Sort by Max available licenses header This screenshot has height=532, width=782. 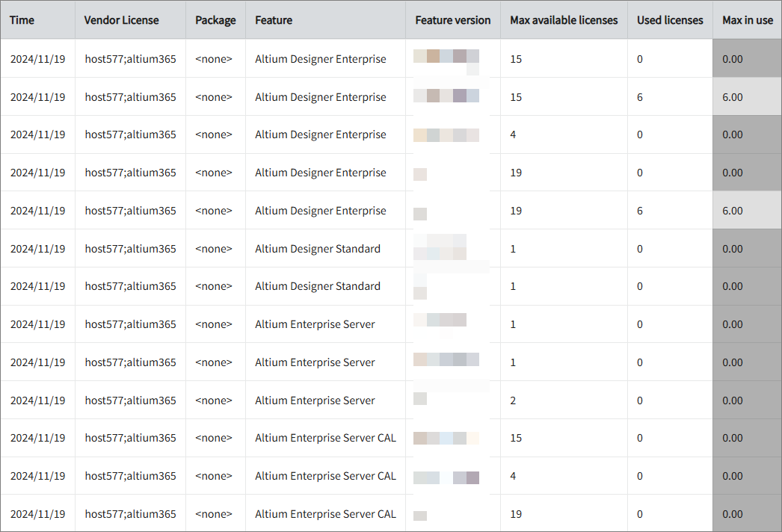click(563, 20)
